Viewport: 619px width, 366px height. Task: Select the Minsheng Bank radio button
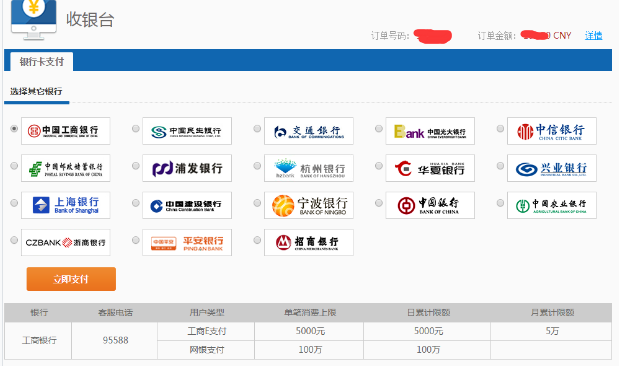(x=136, y=128)
